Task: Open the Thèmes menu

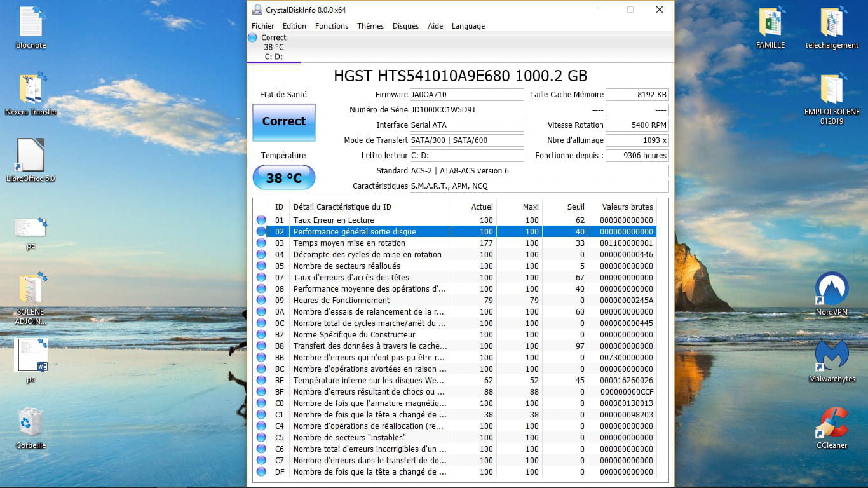Action: point(370,26)
